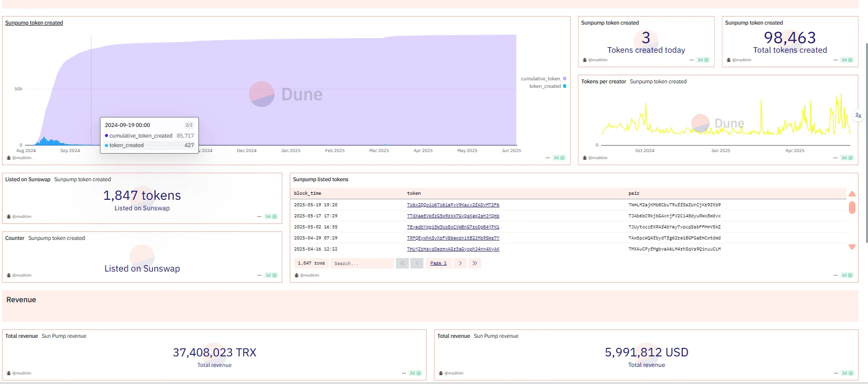Open Total revenue title in TRX panel
This screenshot has width=868, height=384.
pos(22,336)
